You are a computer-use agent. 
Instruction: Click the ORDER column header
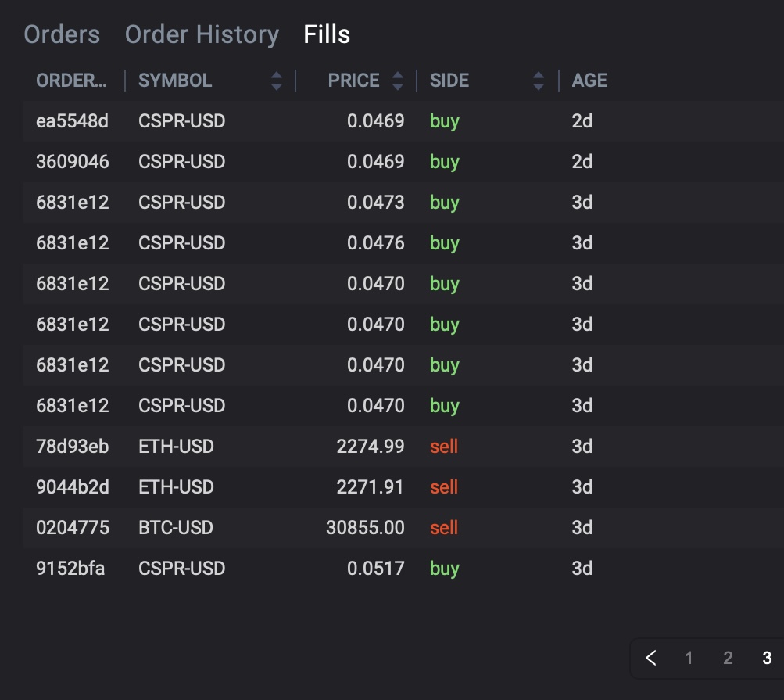click(x=71, y=81)
